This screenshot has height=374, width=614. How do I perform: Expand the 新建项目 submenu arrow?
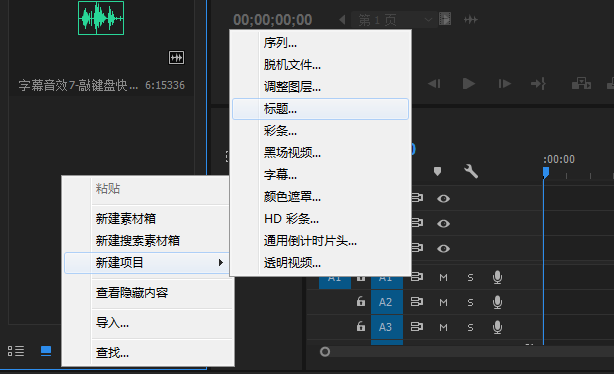tap(221, 262)
